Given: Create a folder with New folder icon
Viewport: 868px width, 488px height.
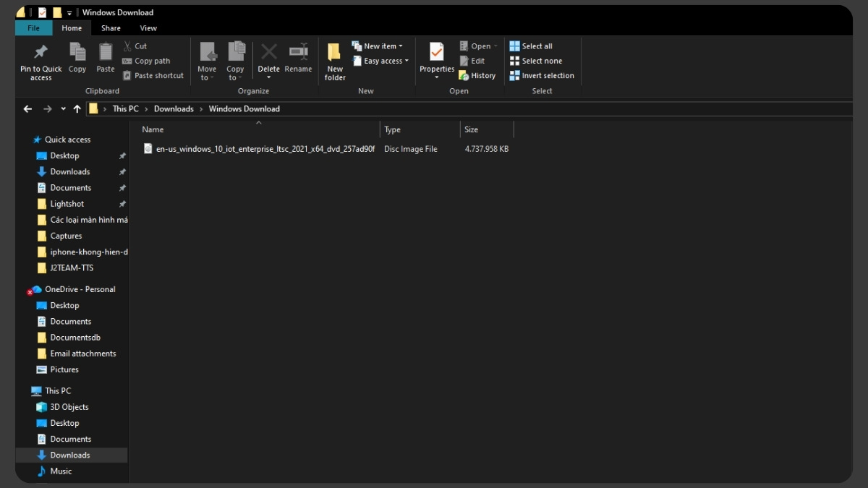Looking at the screenshot, I should tap(334, 53).
